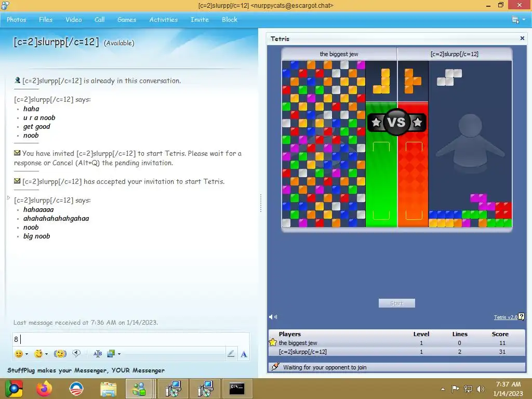
Task: Click the splitter handle between chat and Tetris
Action: (261, 203)
